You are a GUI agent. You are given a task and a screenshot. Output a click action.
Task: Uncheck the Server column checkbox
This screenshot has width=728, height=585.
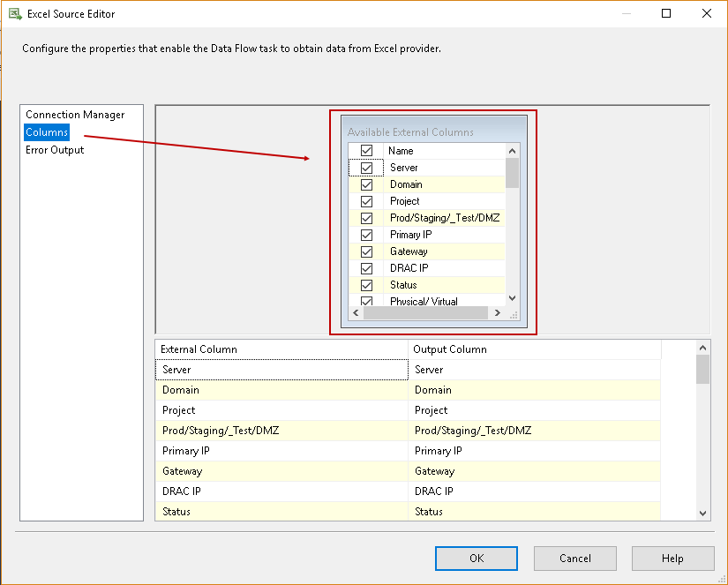pyautogui.click(x=366, y=168)
